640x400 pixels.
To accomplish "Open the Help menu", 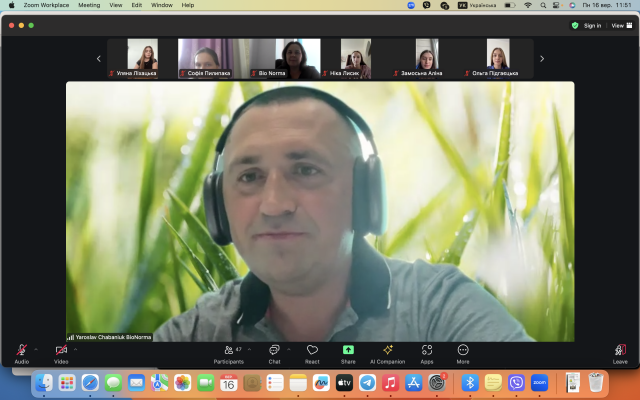I will pyautogui.click(x=188, y=5).
